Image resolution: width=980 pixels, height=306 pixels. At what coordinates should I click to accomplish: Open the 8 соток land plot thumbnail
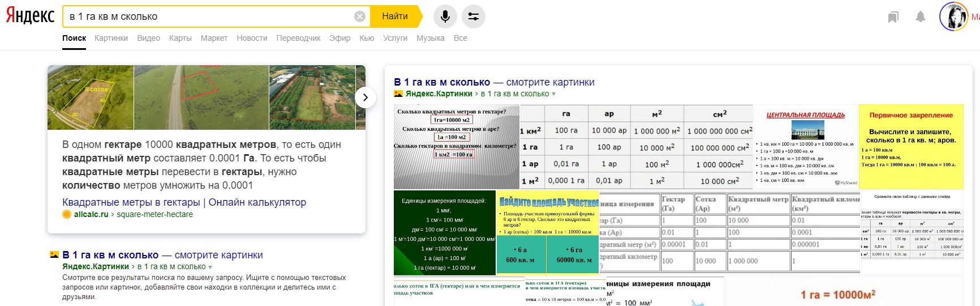point(91,97)
